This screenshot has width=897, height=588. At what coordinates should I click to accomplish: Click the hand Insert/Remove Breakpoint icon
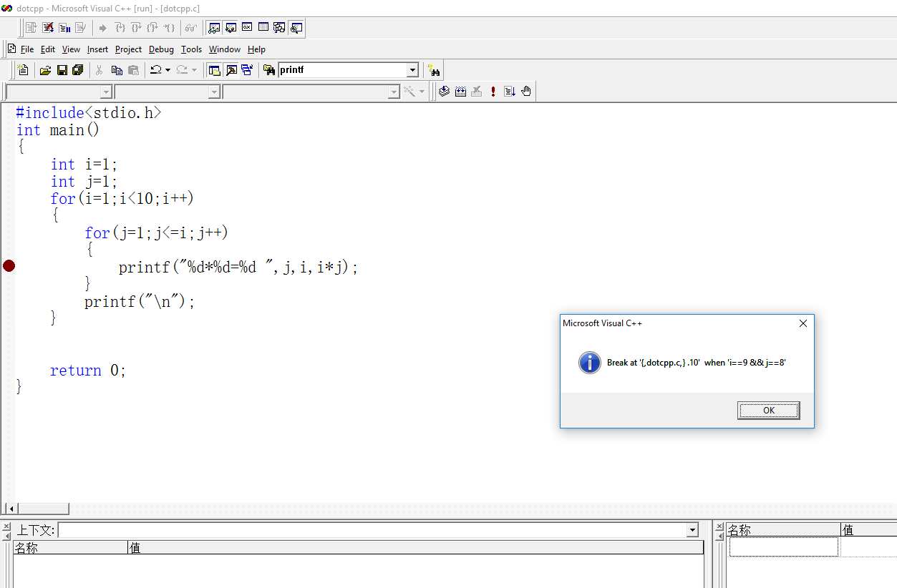(526, 92)
